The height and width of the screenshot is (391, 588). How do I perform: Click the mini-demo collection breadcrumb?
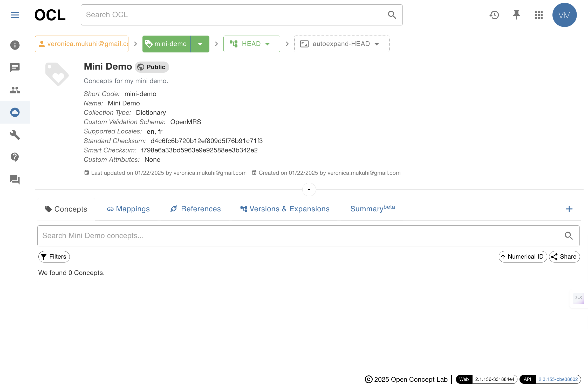point(166,44)
